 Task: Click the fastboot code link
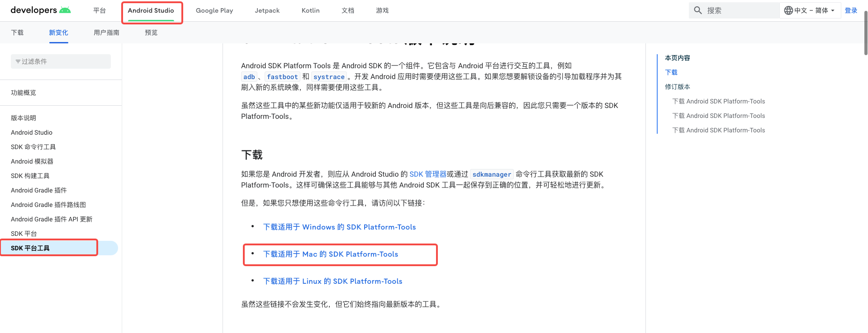pyautogui.click(x=282, y=77)
